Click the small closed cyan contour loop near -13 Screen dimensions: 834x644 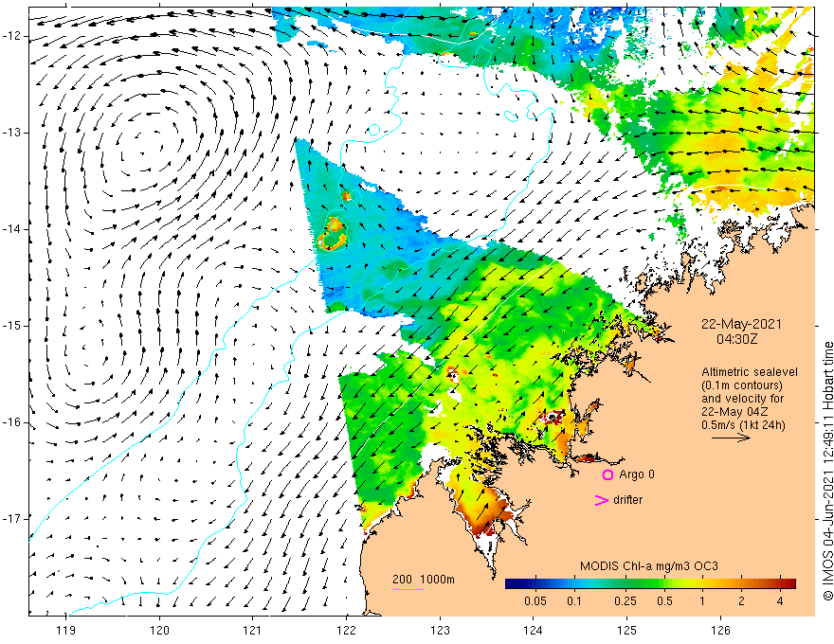coord(374,130)
